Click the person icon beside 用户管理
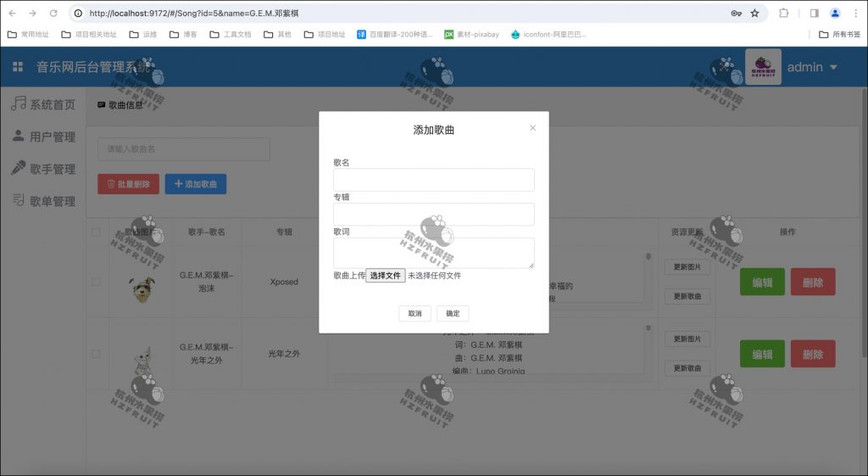Screen dimensions: 868x476 click(x=19, y=135)
